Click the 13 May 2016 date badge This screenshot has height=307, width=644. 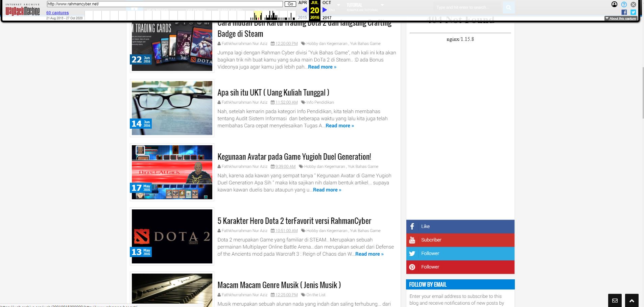(x=141, y=252)
